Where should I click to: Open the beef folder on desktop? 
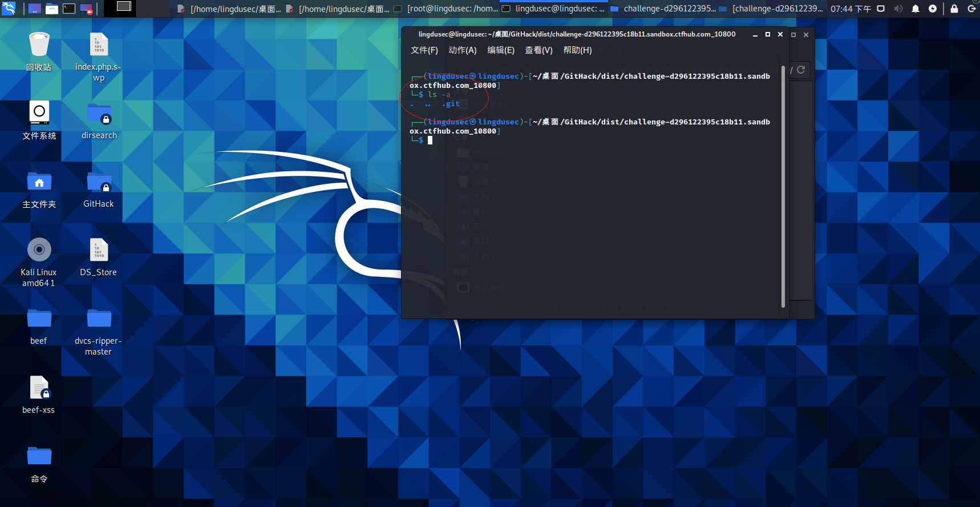[x=39, y=326]
